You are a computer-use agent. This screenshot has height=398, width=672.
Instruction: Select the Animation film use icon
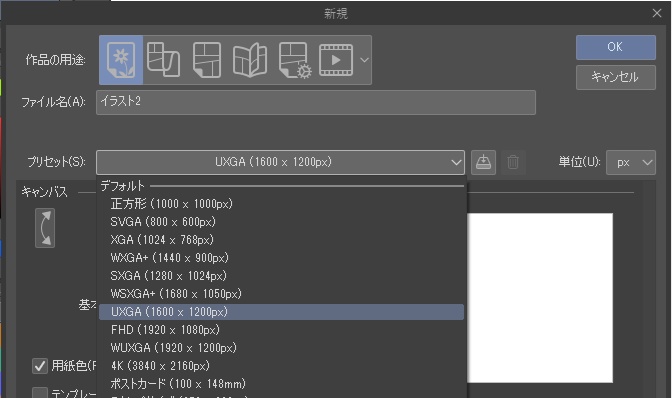tap(336, 60)
